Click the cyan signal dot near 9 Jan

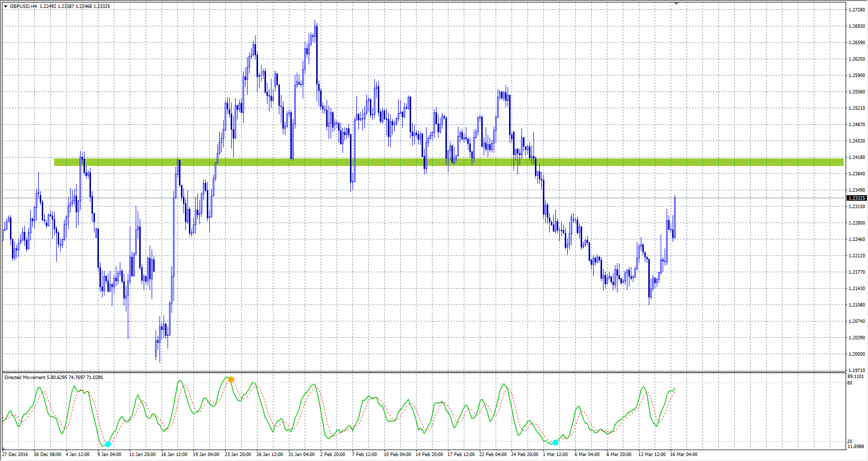[x=108, y=444]
